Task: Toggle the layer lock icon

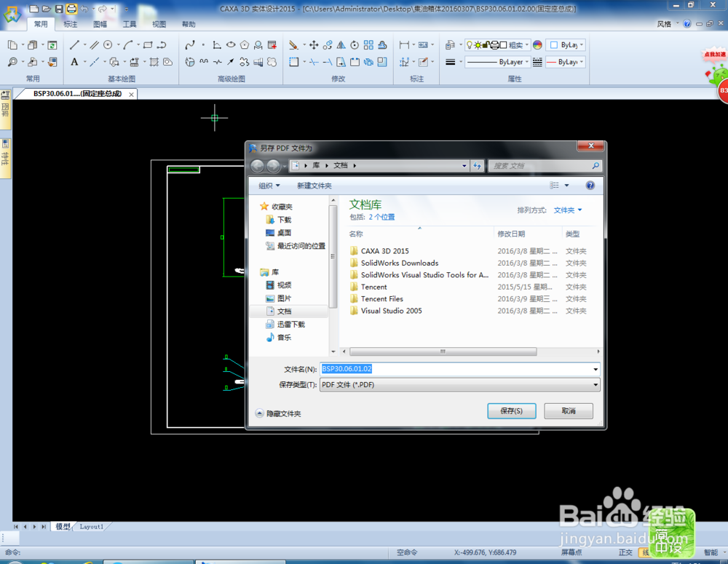Action: 486,44
